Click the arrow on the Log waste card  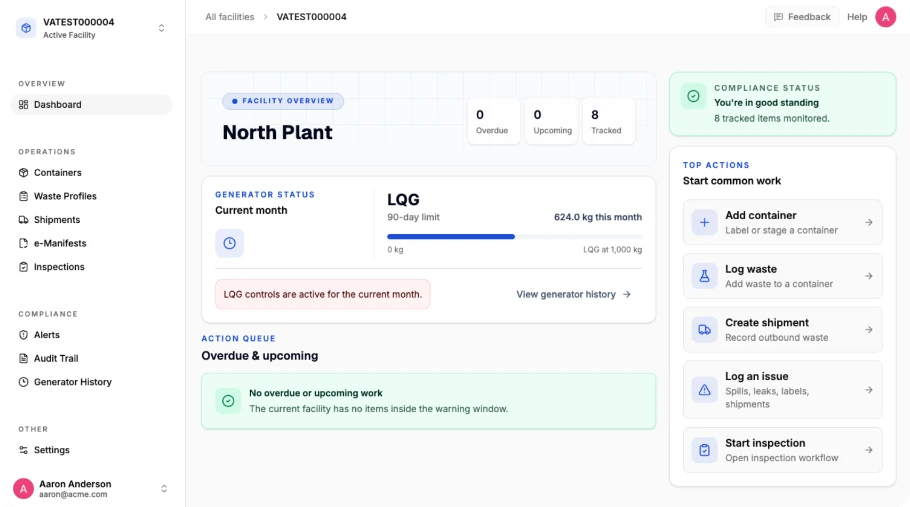(869, 276)
